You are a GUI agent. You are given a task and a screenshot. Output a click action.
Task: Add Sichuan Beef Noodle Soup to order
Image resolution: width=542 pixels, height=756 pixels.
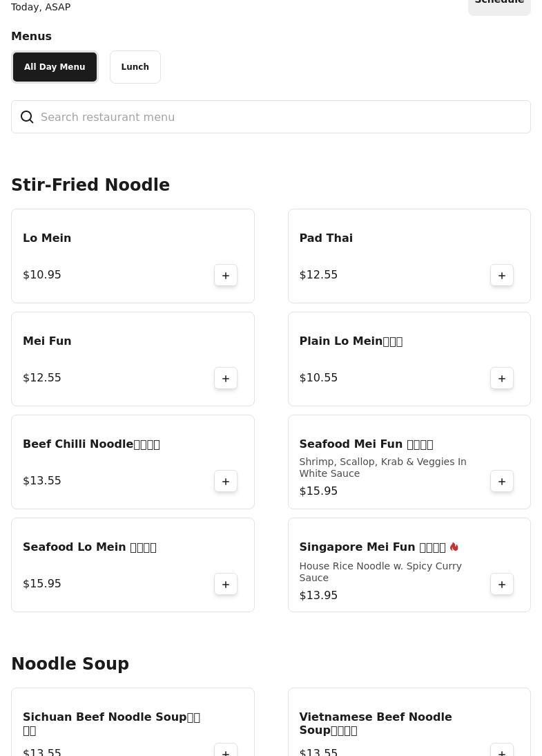click(226, 750)
